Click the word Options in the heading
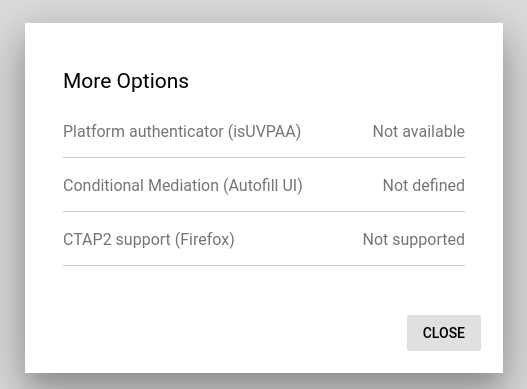The image size is (527, 389). [153, 82]
